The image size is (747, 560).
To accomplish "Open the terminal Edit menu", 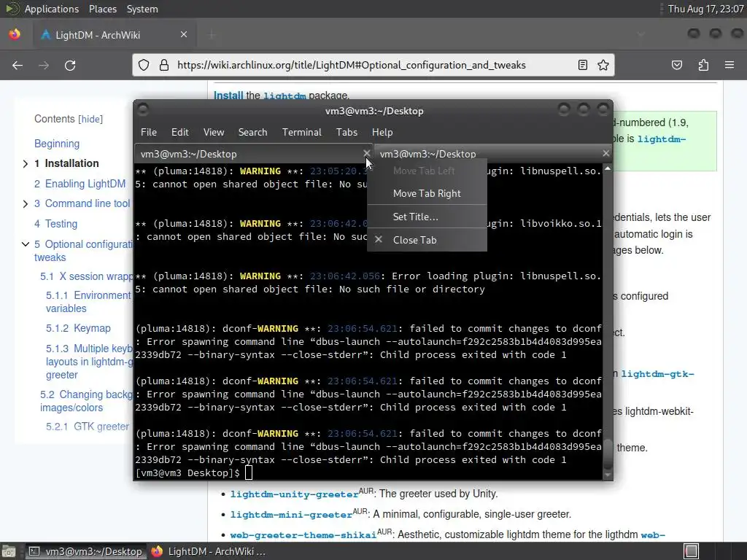I will [179, 133].
